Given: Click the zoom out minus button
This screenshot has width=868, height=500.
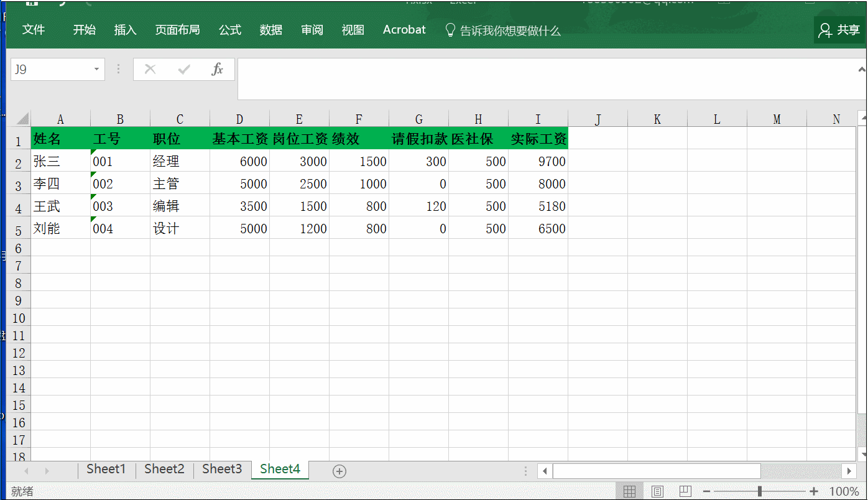Looking at the screenshot, I should (x=706, y=491).
